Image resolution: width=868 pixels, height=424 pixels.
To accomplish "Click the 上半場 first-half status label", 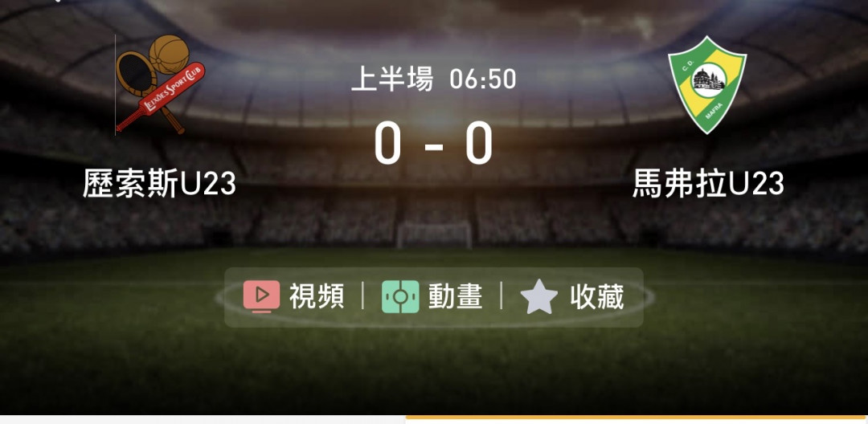I will pos(392,79).
